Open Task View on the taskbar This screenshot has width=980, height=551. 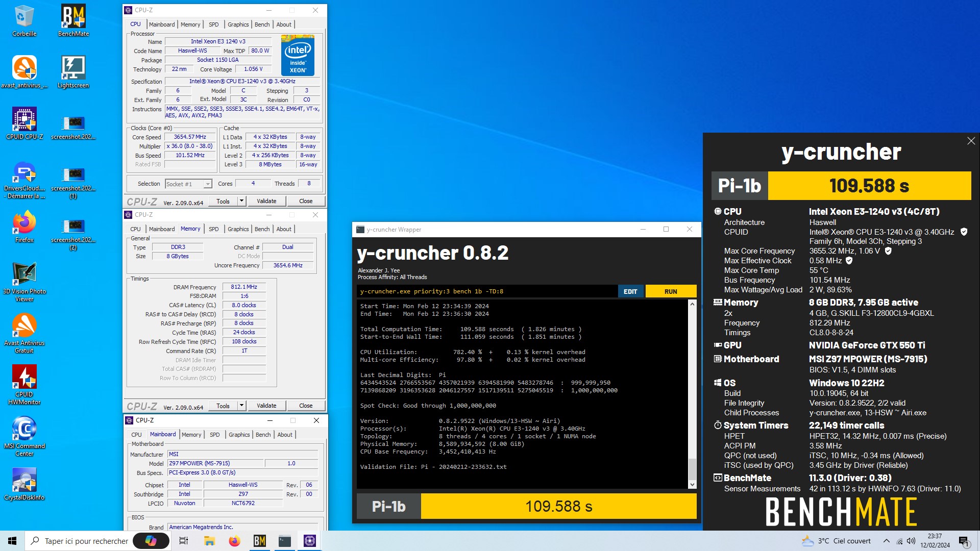click(x=184, y=541)
